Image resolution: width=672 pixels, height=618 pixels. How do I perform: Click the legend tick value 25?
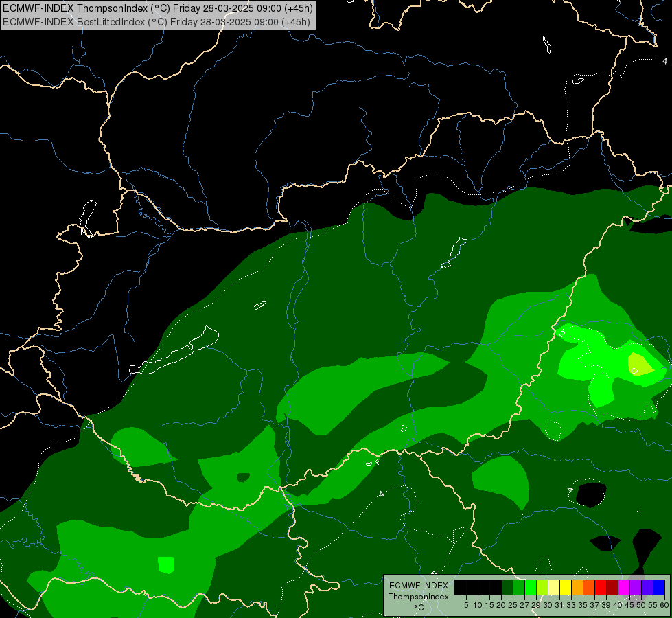click(513, 605)
